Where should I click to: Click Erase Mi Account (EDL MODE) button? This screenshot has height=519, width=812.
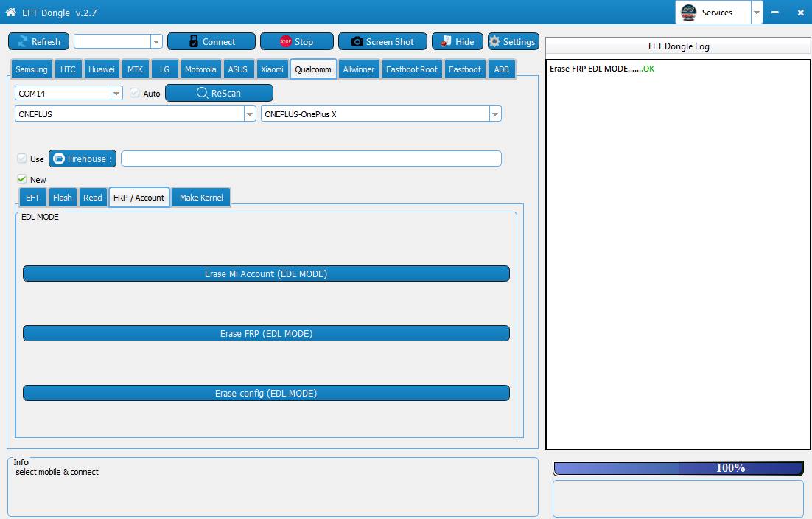[266, 274]
